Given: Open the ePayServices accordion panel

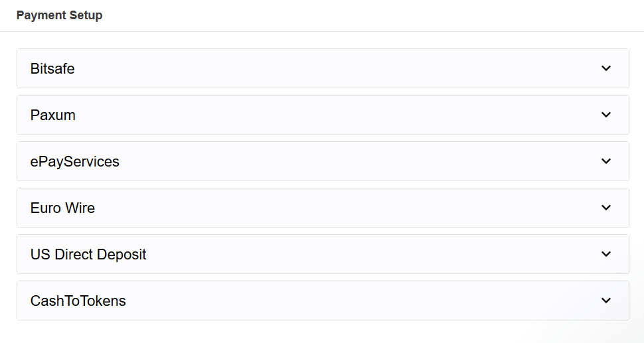Looking at the screenshot, I should (323, 161).
